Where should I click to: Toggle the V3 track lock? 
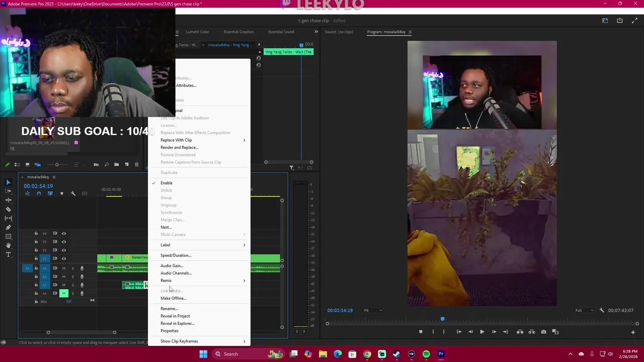pyautogui.click(x=36, y=242)
